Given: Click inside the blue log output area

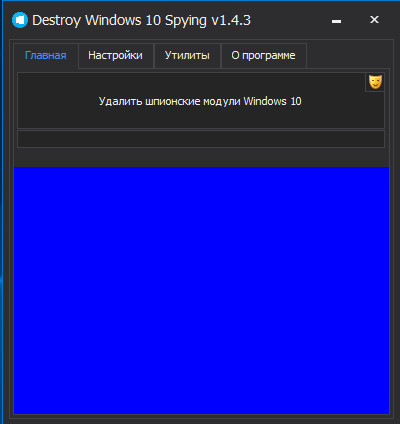Looking at the screenshot, I should 201,290.
